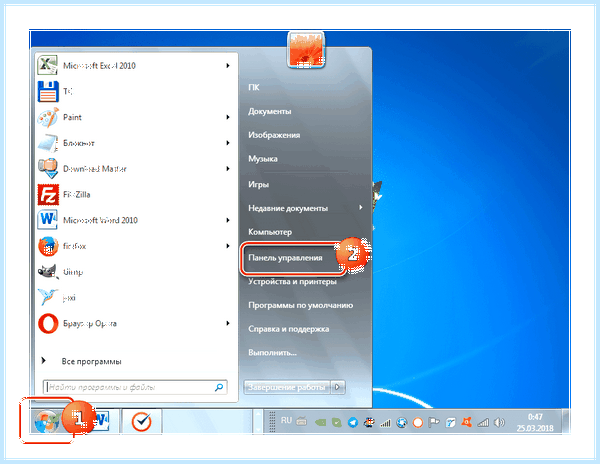Viewport: 600px width, 464px height.
Task: Open Устройства и принтеры
Action: pyautogui.click(x=292, y=282)
